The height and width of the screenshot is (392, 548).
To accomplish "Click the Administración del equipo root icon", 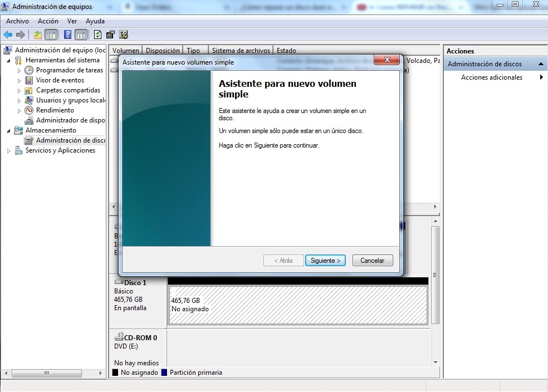I will pos(8,50).
